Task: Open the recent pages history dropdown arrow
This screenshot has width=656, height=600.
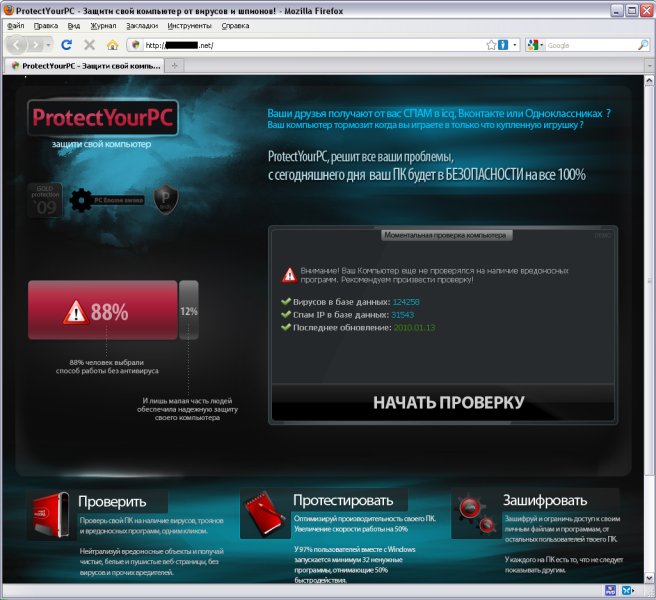Action: [49, 45]
